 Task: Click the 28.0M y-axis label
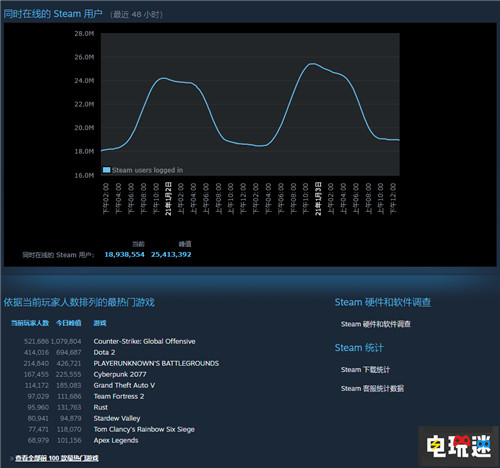84,34
